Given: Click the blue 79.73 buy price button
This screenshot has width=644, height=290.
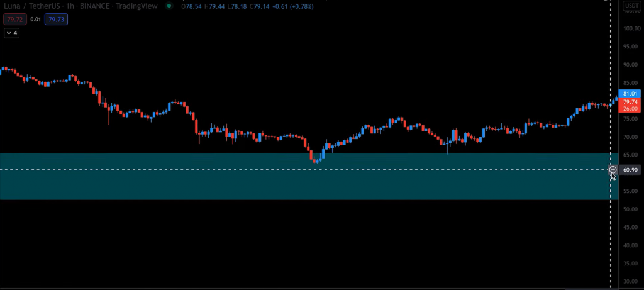Looking at the screenshot, I should point(56,20).
